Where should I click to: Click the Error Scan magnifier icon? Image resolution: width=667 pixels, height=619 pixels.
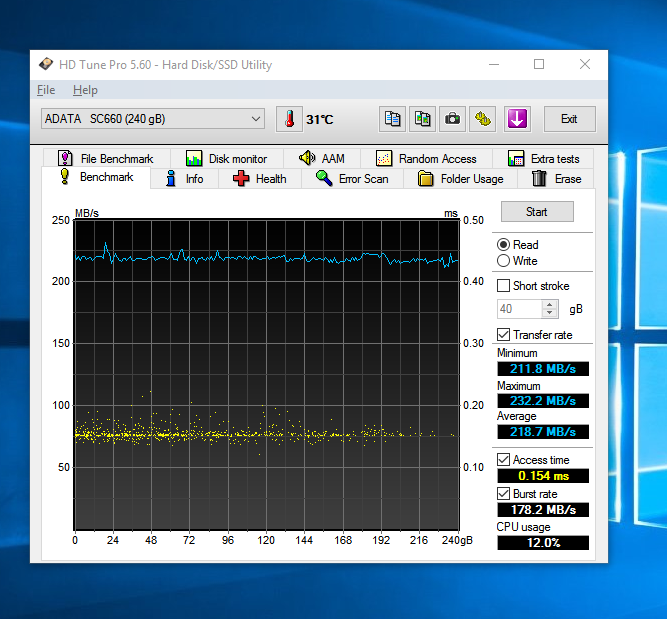[324, 178]
